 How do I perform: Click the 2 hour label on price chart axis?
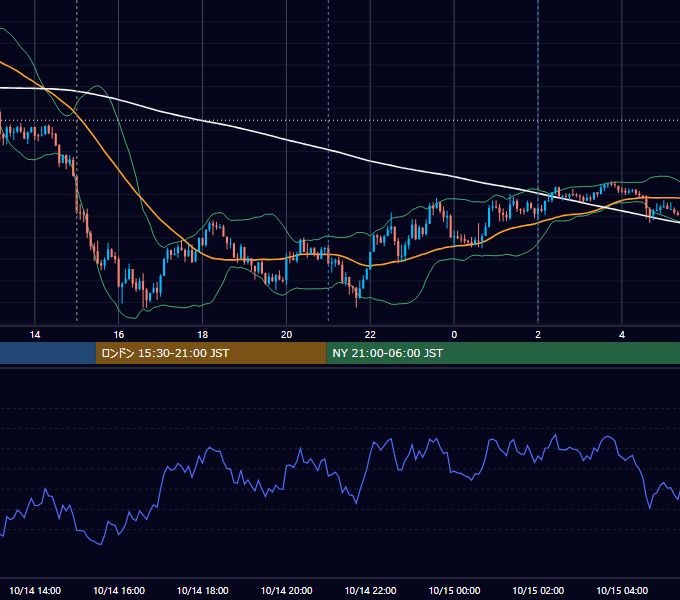[x=538, y=335]
